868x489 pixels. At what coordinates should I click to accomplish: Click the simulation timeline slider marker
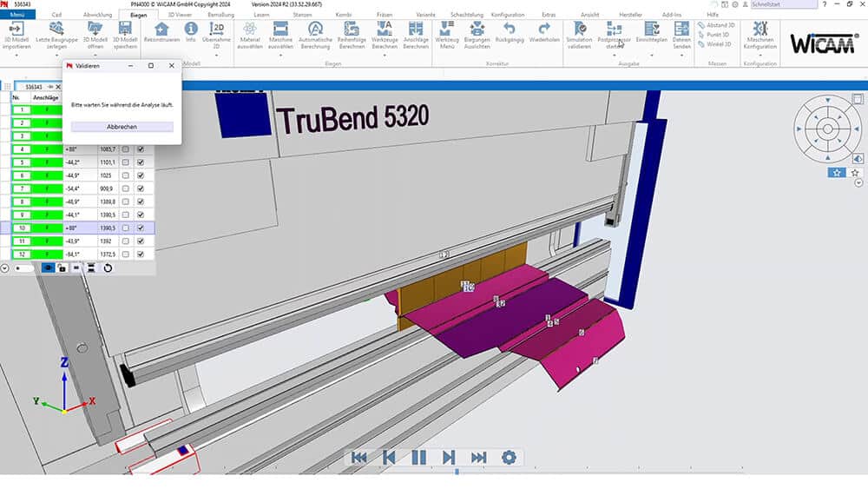tap(457, 472)
